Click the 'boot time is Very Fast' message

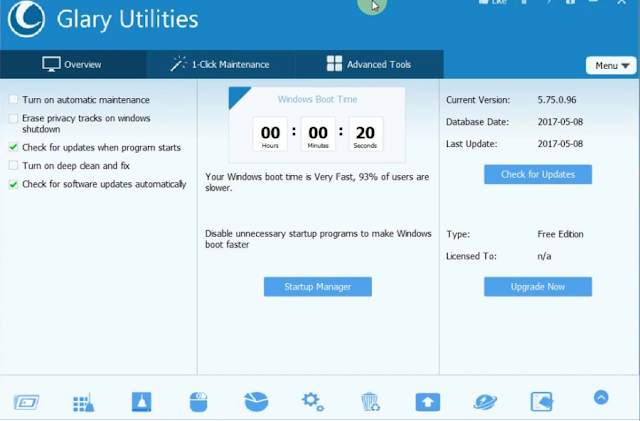pos(317,182)
